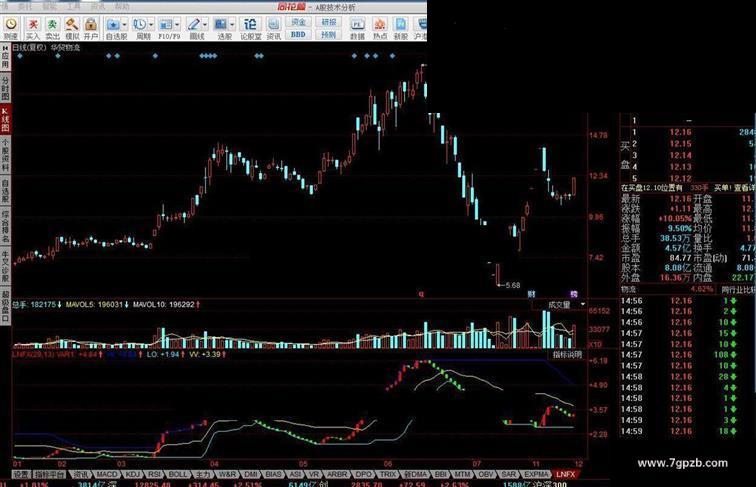Switch to the OBV indicator tab

486,474
